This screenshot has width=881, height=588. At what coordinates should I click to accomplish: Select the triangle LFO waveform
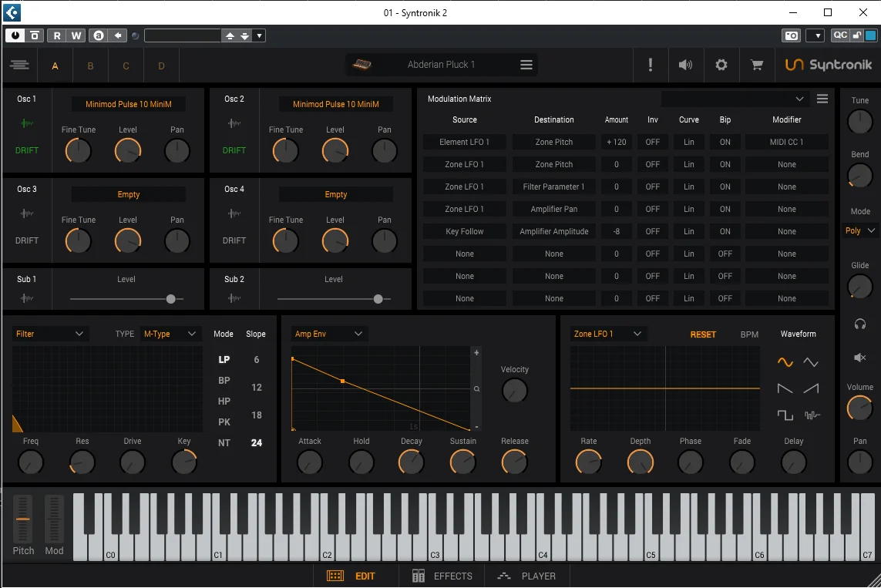click(x=811, y=362)
